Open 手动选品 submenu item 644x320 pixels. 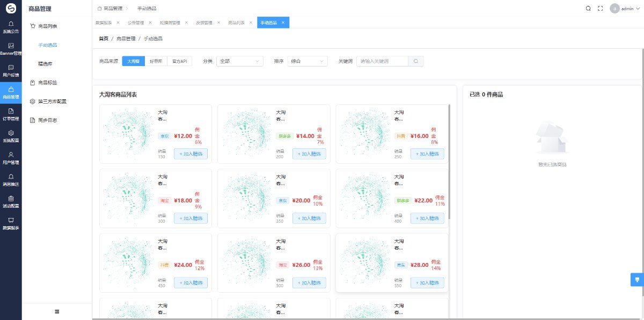[57, 45]
